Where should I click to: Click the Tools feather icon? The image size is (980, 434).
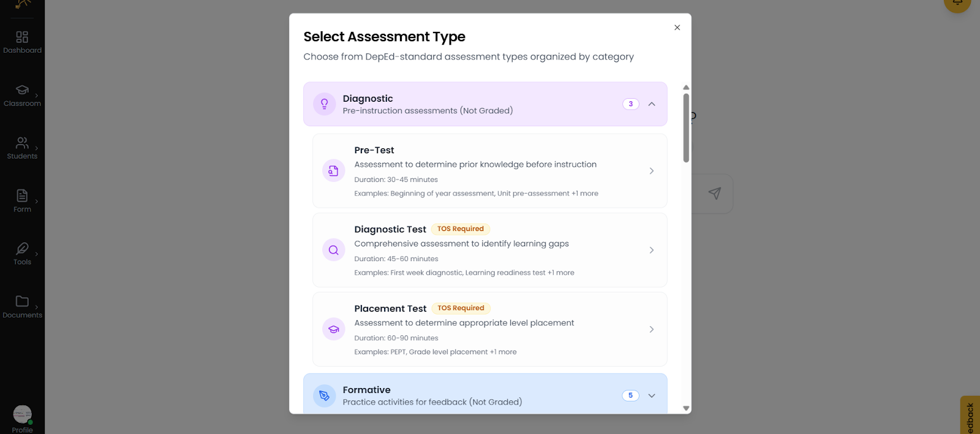pyautogui.click(x=22, y=248)
